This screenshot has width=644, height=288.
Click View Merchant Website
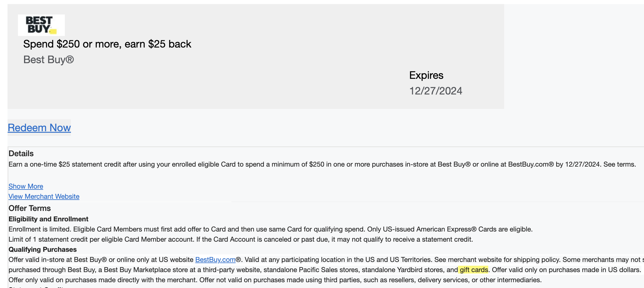click(x=44, y=196)
